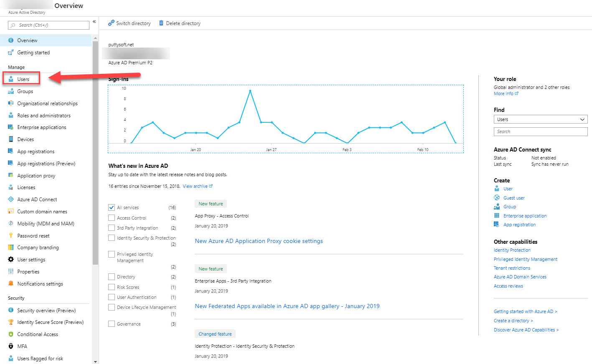Click Access reviews link
592x364 pixels.
(x=508, y=286)
